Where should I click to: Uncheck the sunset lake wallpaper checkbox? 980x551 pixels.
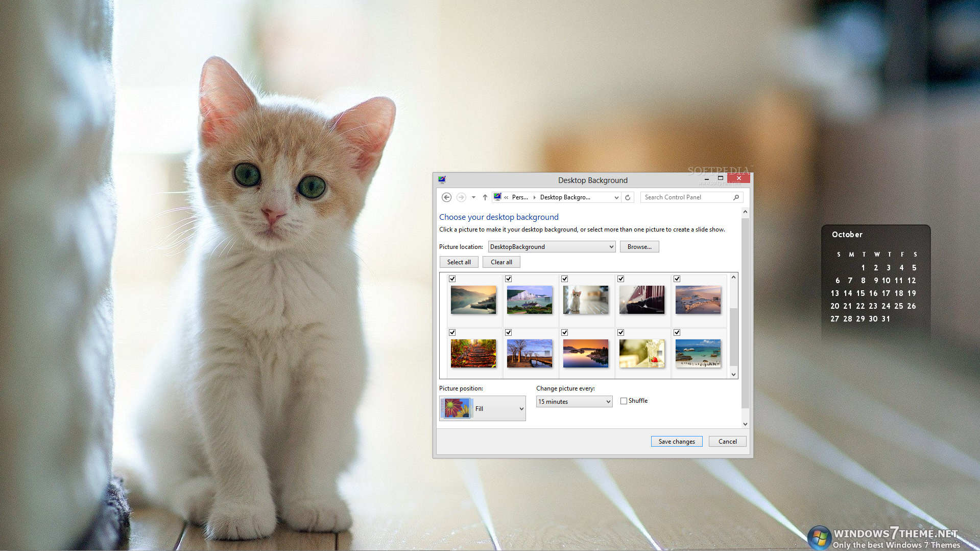(565, 333)
